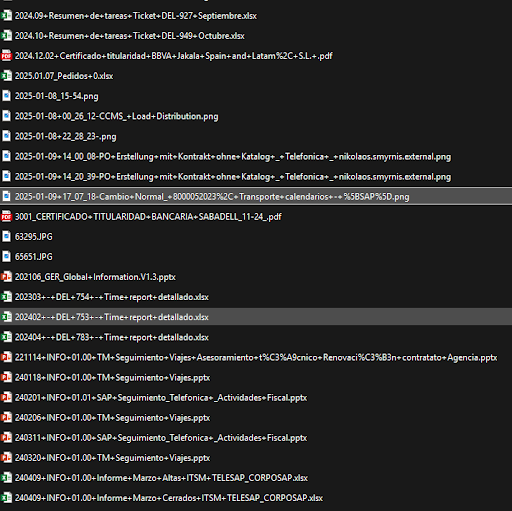Click Excel icon of 2025.01.07_Pedidos file

click(x=6, y=76)
